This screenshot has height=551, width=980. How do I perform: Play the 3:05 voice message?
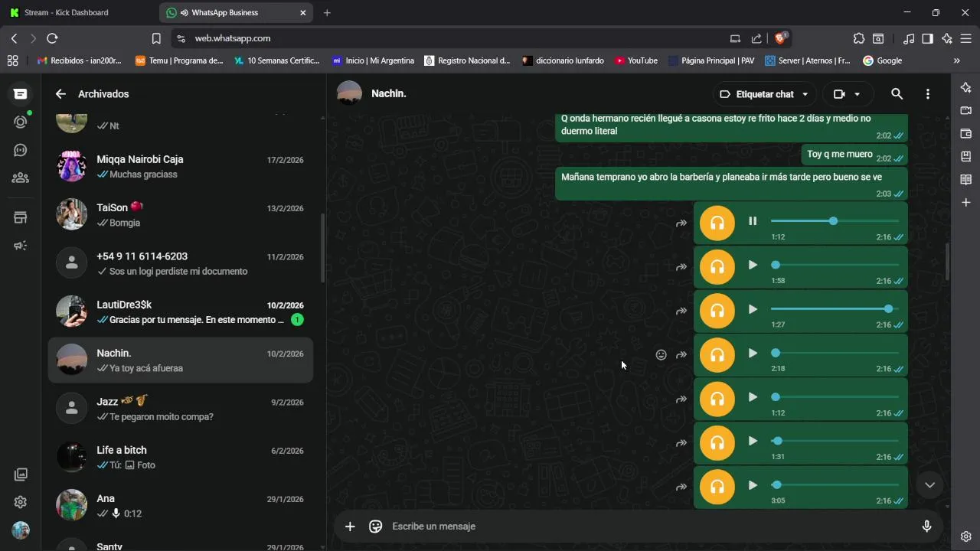click(x=753, y=485)
